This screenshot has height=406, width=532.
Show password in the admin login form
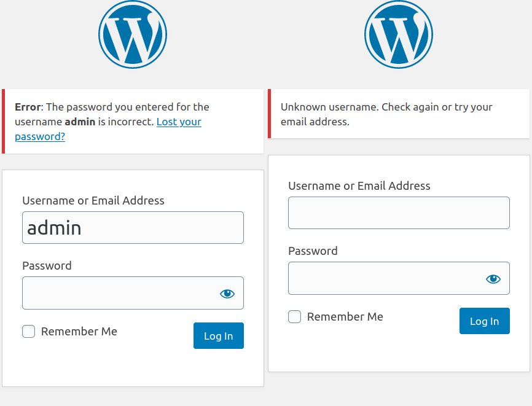(227, 294)
